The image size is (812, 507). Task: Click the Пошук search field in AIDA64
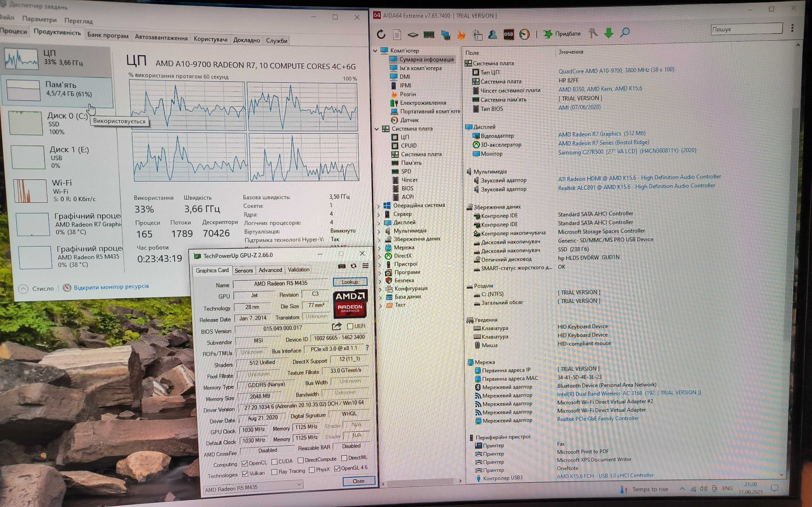coord(746,29)
